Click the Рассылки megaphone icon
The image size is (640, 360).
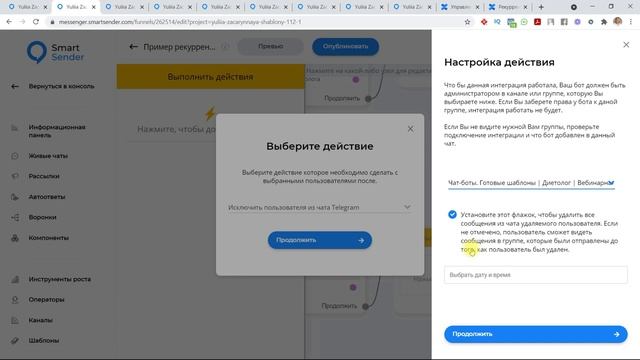click(x=15, y=176)
